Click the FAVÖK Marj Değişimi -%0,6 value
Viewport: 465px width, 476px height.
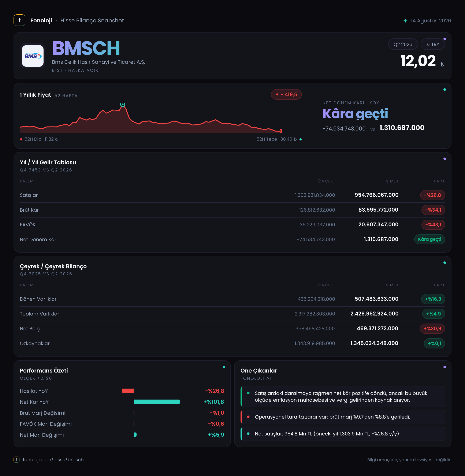[x=216, y=424]
